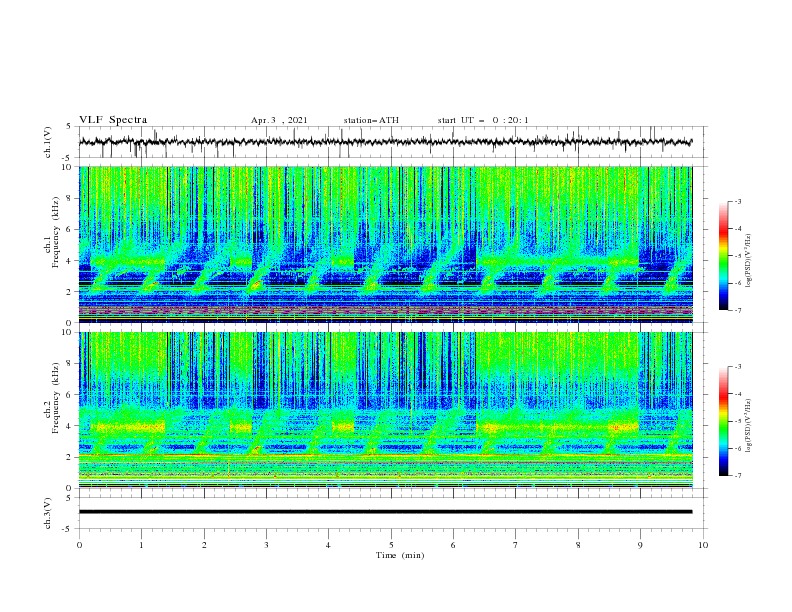Screen dimensions: 792x612
Task: Click the ch.3 flat black waveform line
Action: point(385,512)
